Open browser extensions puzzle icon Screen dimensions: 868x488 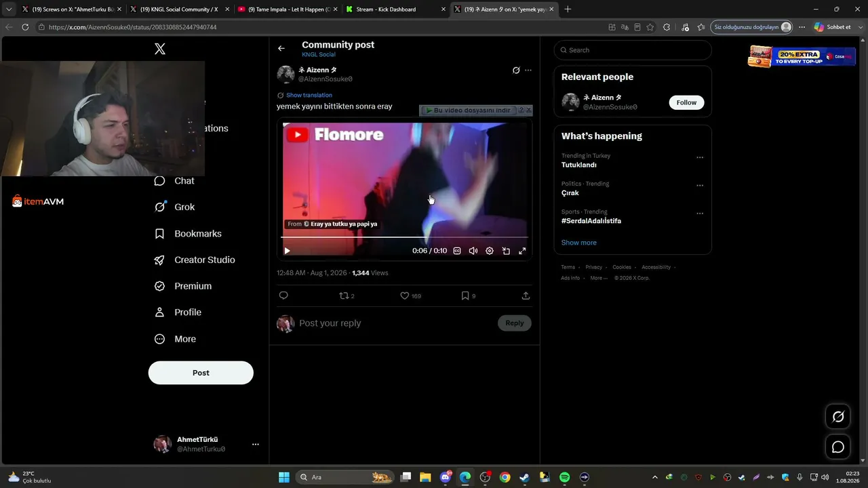pyautogui.click(x=667, y=27)
